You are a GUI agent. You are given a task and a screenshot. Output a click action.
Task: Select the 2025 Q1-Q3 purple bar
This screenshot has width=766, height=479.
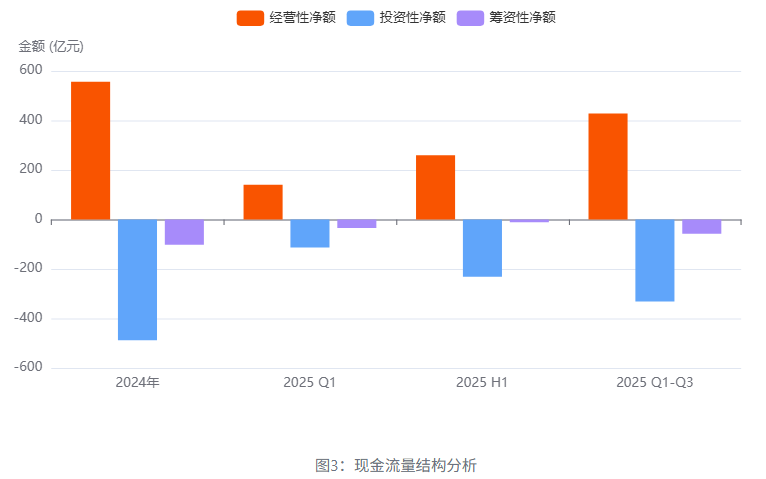(702, 227)
